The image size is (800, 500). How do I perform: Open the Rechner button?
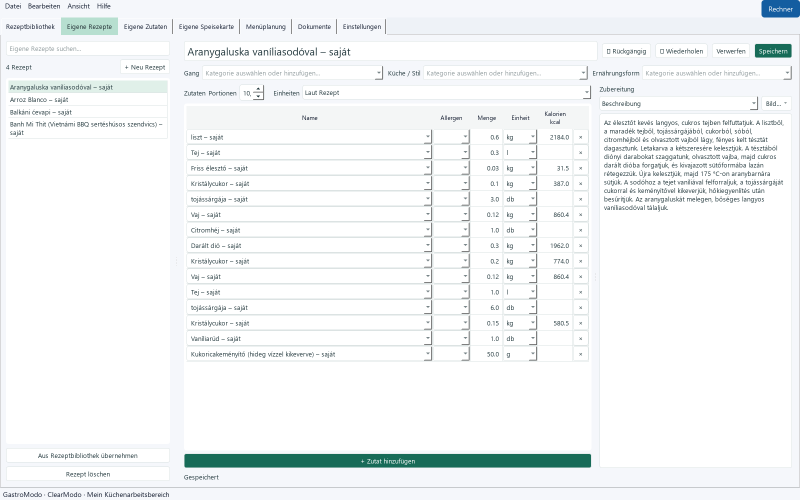(780, 9)
